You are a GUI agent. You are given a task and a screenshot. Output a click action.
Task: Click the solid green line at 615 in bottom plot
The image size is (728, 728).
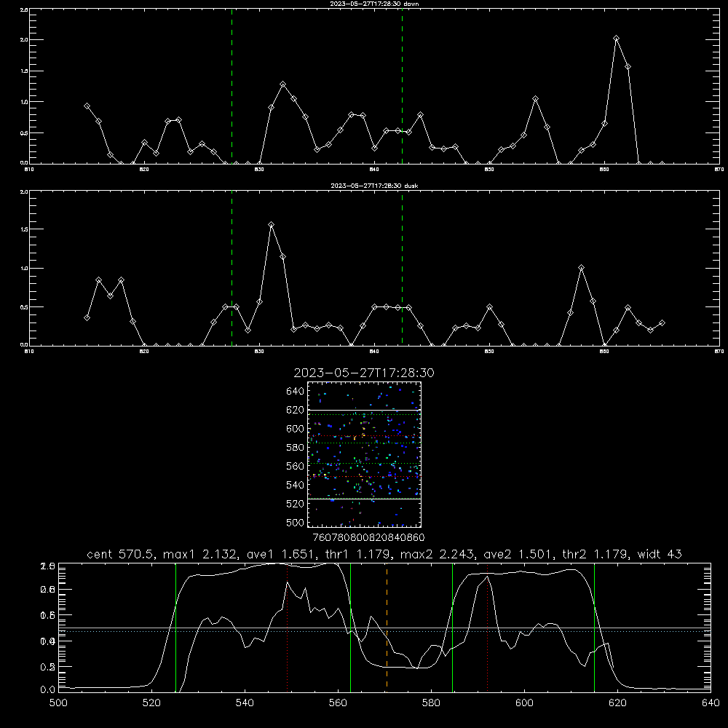[594, 627]
